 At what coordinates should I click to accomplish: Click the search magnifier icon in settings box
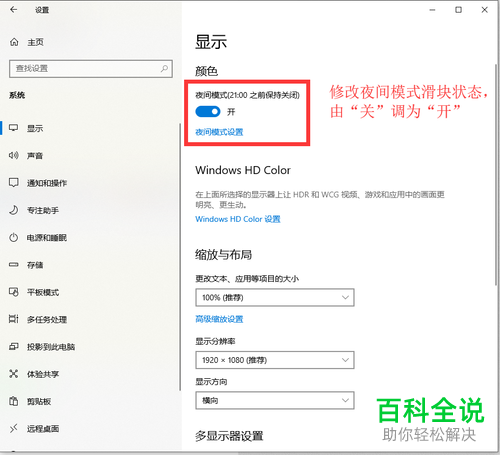point(164,69)
